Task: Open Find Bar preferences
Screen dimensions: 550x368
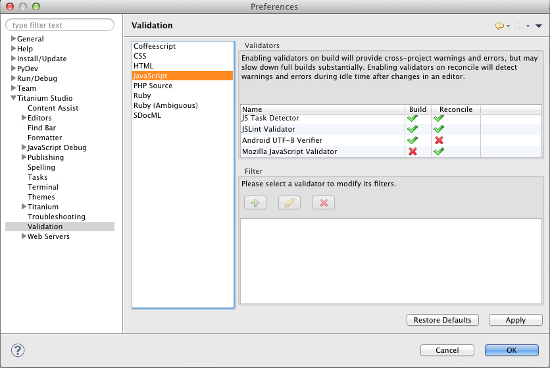Action: (x=42, y=128)
